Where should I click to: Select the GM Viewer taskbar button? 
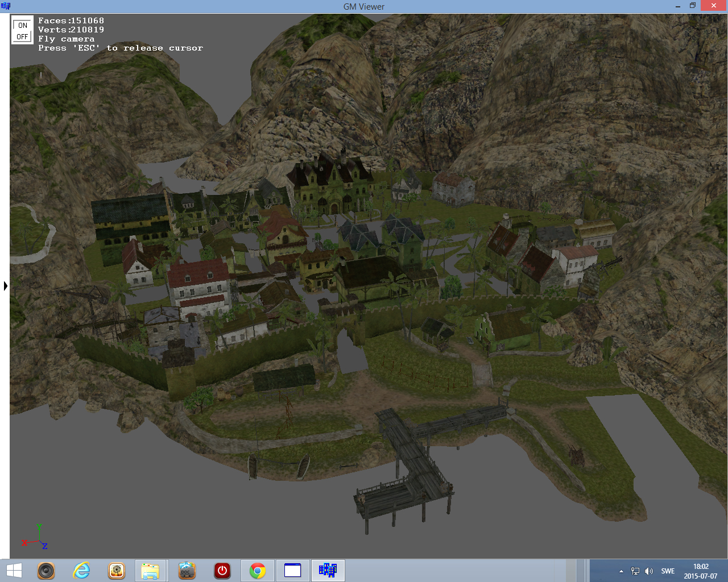pos(328,571)
